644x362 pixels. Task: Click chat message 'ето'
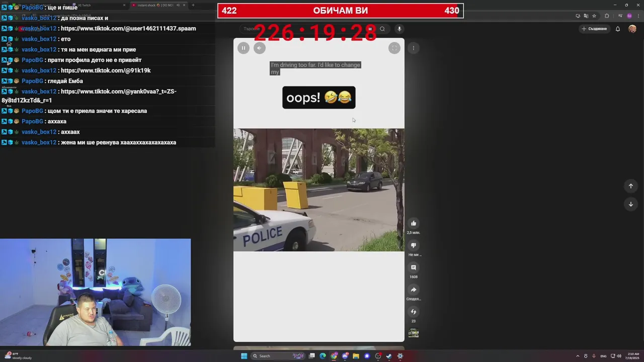[65, 39]
